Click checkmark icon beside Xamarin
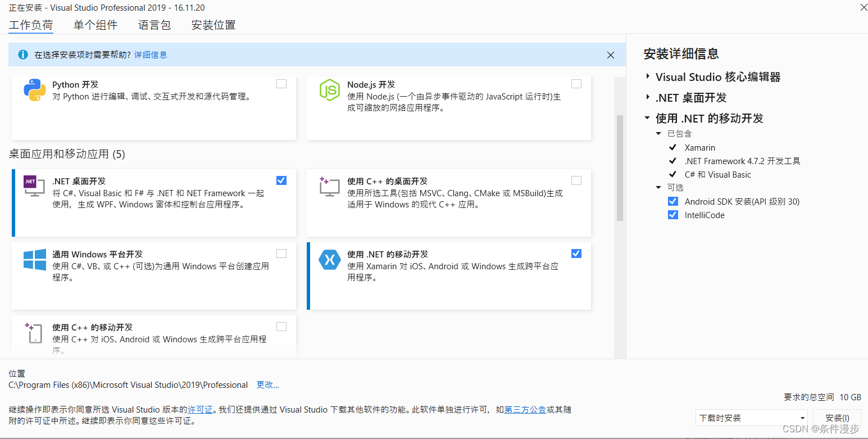This screenshot has width=868, height=439. [x=672, y=147]
